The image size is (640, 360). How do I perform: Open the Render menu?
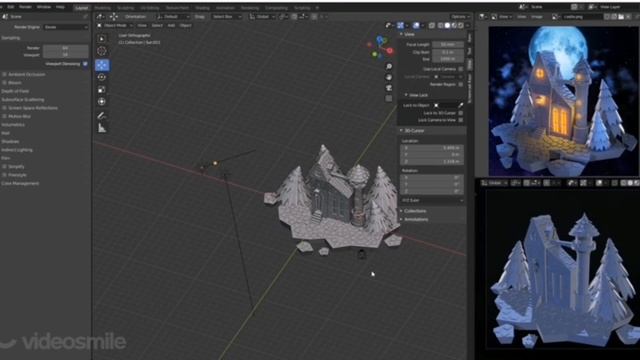(25, 7)
